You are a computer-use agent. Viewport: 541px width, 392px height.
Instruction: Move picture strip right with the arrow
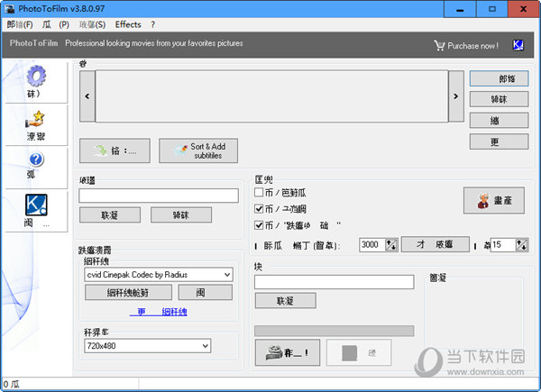click(456, 96)
